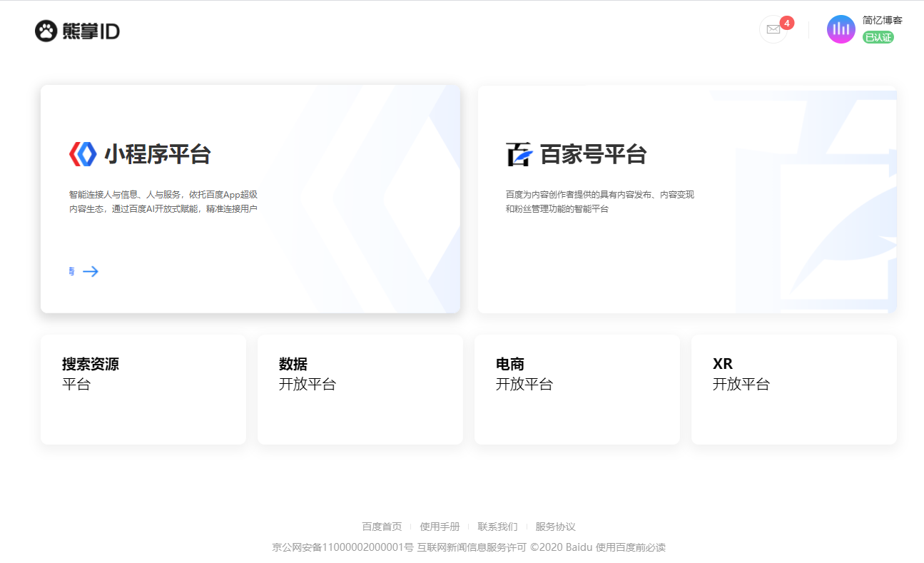924x563 pixels.
Task: Open the 使用手册 footer link
Action: pos(440,527)
